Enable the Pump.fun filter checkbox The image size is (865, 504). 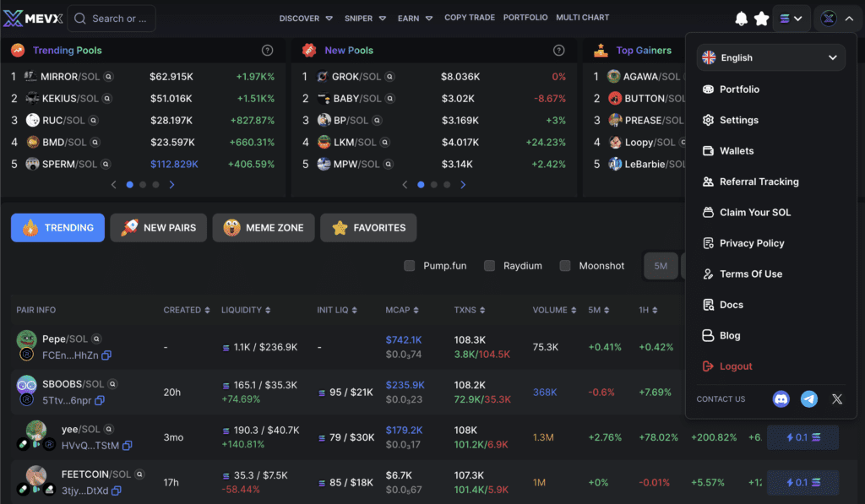click(410, 266)
